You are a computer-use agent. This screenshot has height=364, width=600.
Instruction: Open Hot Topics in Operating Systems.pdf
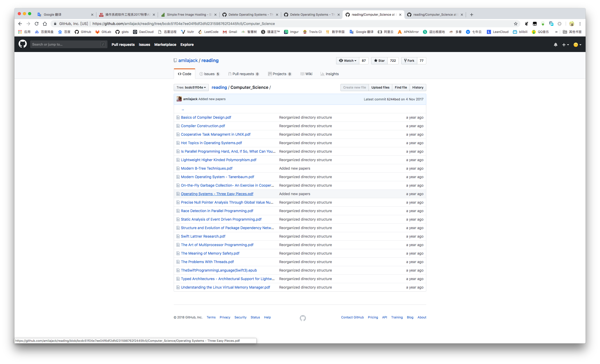pyautogui.click(x=211, y=143)
